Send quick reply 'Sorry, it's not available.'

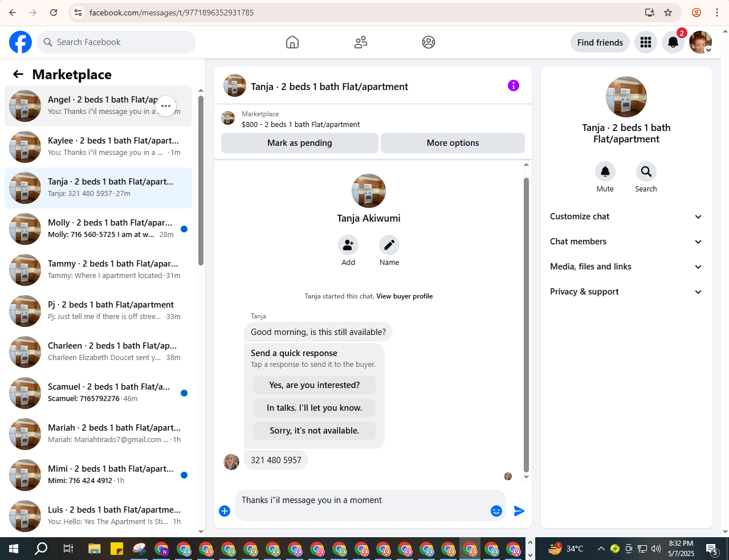(314, 431)
